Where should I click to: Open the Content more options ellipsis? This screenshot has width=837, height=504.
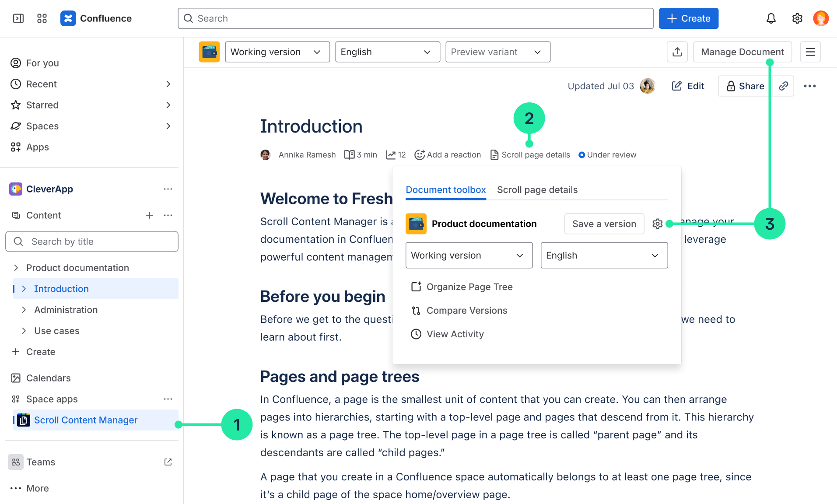[x=168, y=215]
